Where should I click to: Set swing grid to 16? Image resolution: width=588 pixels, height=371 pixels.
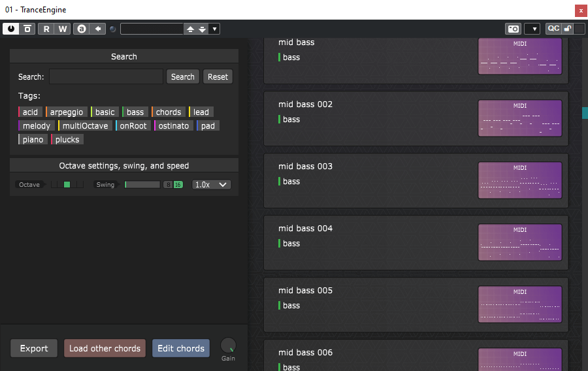[x=178, y=185]
